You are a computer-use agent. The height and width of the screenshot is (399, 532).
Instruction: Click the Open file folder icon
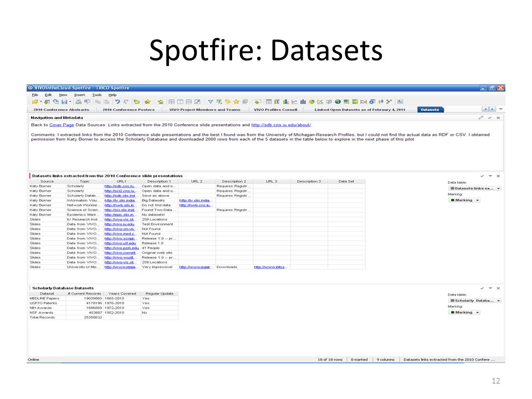click(34, 102)
